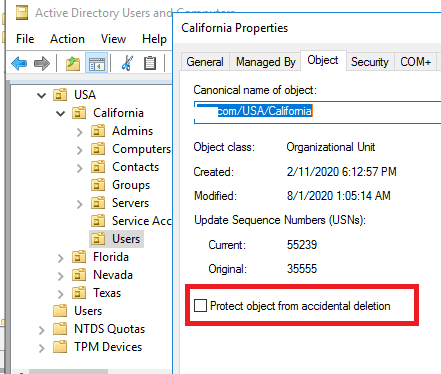Expand the Contacts tree node
The width and height of the screenshot is (441, 374).
tap(79, 168)
